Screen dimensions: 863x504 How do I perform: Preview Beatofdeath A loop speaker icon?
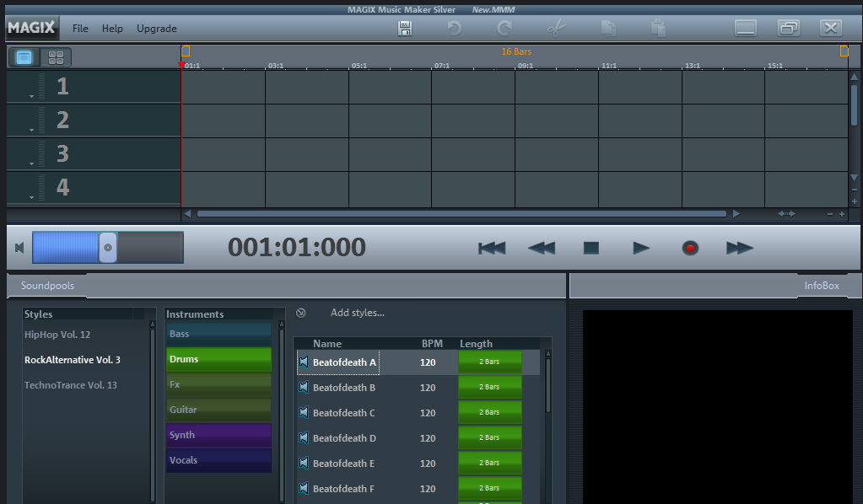click(303, 362)
